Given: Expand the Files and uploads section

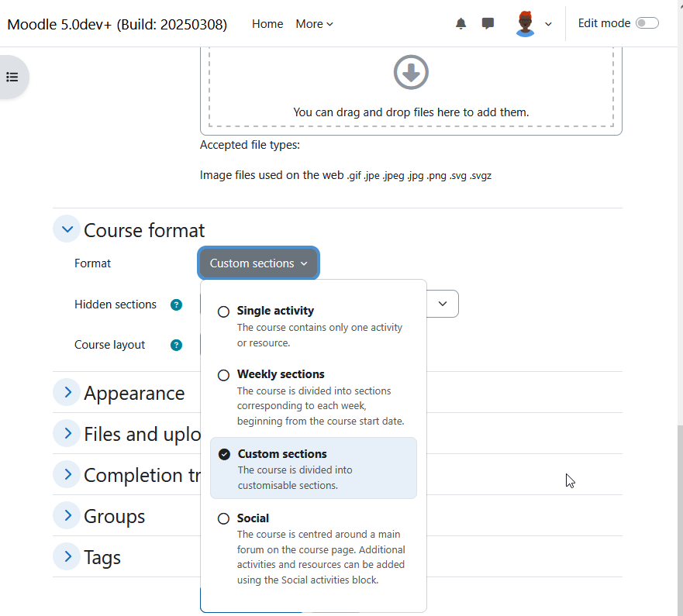Looking at the screenshot, I should [67, 433].
